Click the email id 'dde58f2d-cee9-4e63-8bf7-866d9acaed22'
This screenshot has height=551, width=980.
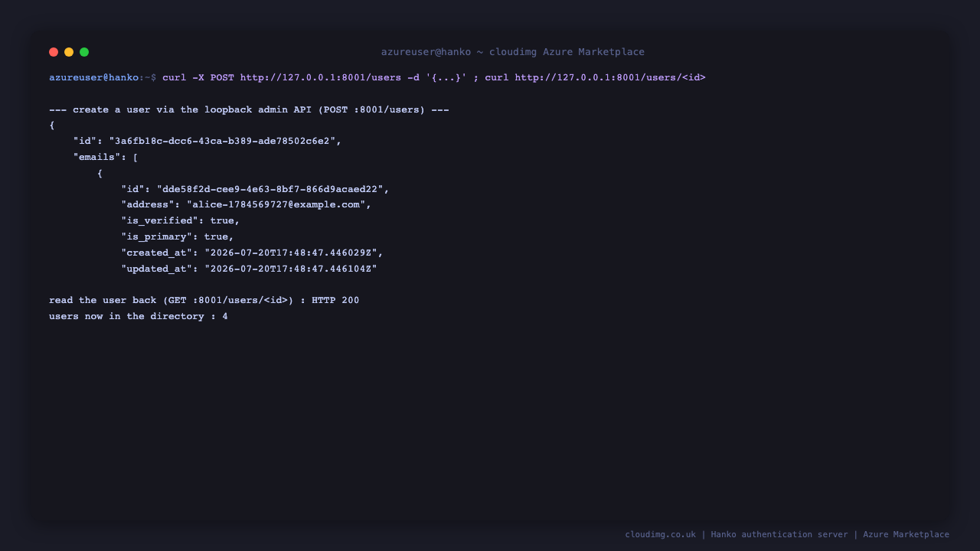click(x=270, y=189)
